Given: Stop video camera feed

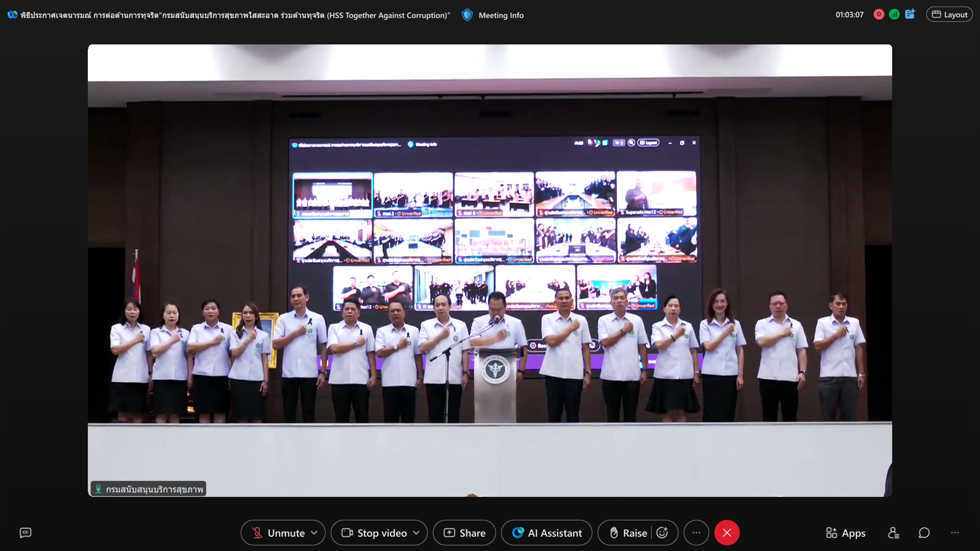Looking at the screenshot, I should pyautogui.click(x=374, y=533).
